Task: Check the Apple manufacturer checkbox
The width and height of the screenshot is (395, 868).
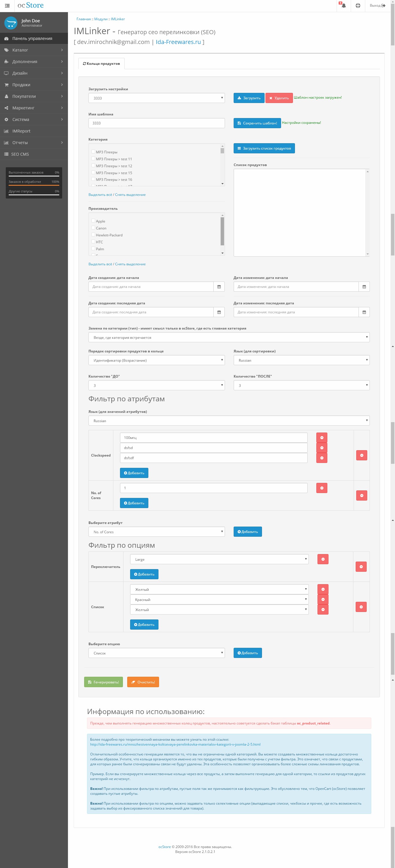Action: [x=93, y=221]
